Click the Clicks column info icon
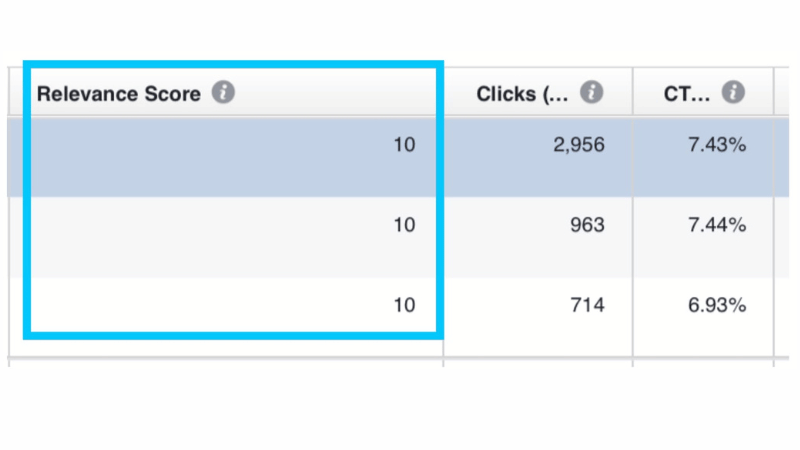The image size is (800, 450). (591, 92)
